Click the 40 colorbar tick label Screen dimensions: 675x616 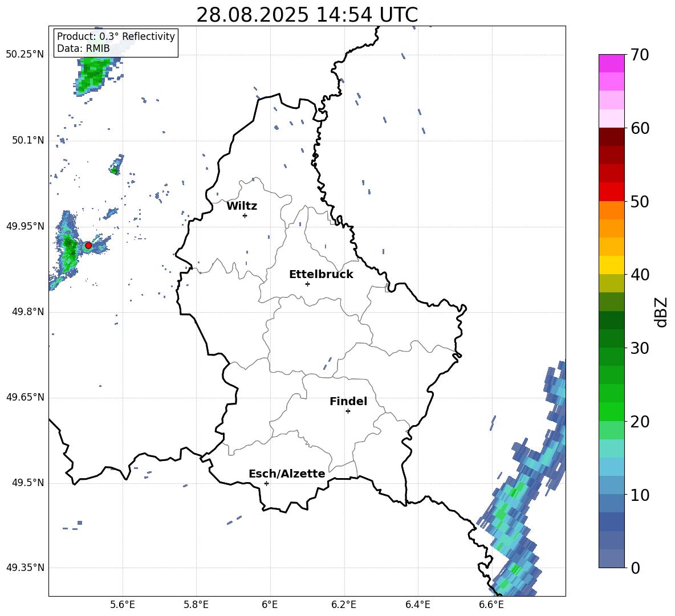point(640,275)
